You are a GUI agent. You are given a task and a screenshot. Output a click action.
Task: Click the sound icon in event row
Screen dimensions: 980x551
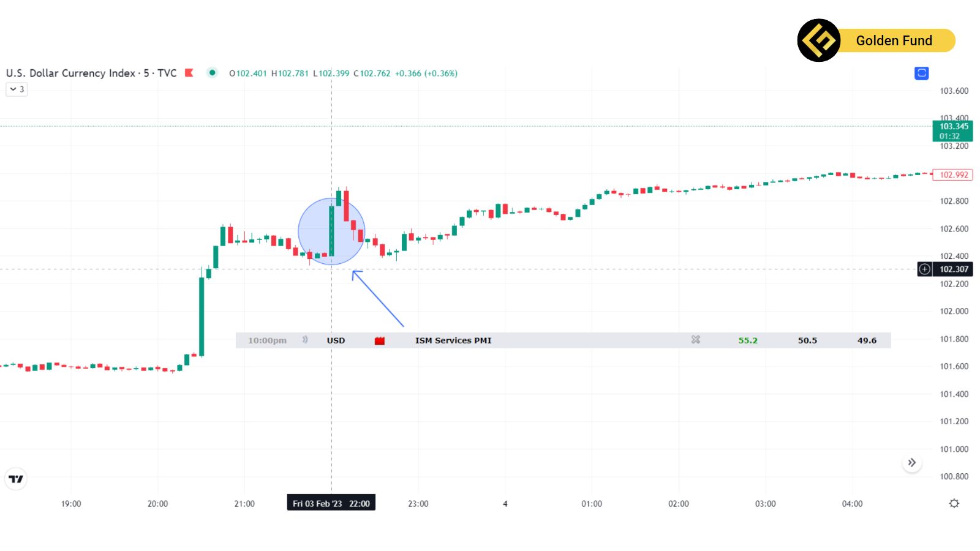click(x=305, y=340)
